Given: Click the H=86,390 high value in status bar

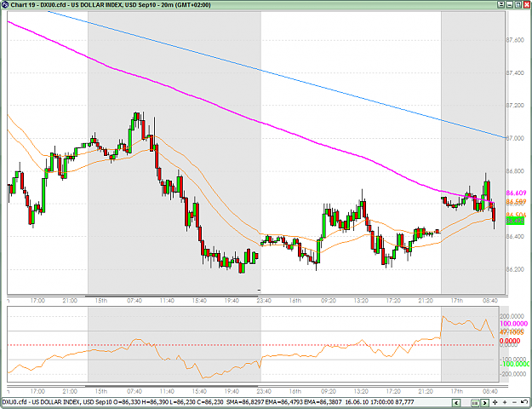Looking at the screenshot, I should pos(154,402).
